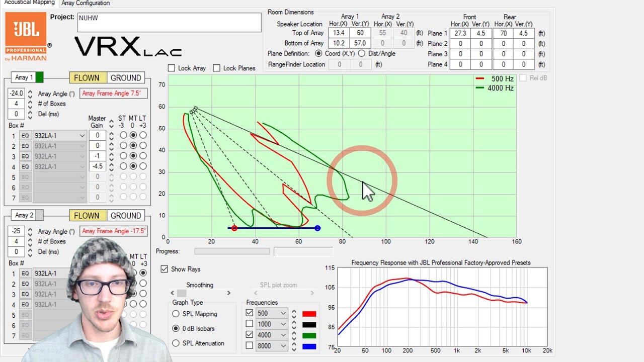Open the 500 Hz frequency dropdown
The width and height of the screenshot is (644, 362).
(272, 313)
